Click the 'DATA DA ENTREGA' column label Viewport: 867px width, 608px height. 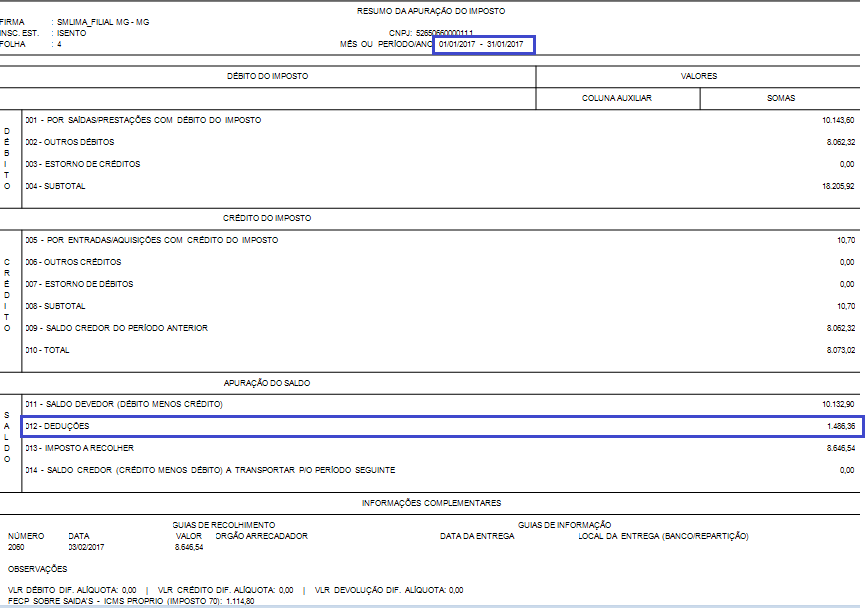[477, 536]
